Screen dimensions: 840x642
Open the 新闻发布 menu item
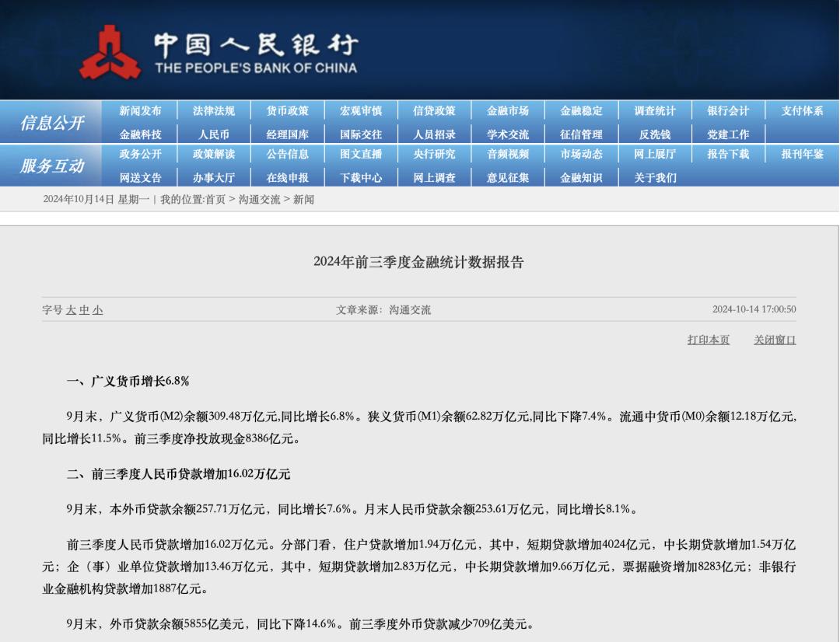(x=140, y=111)
